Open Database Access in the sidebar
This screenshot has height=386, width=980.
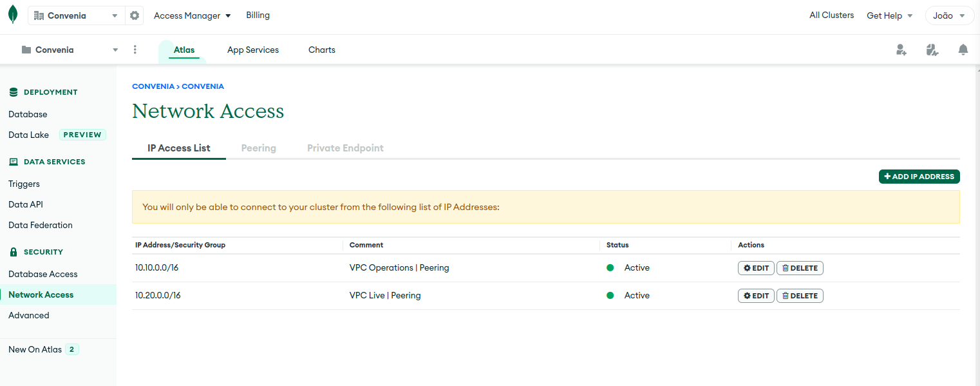[x=42, y=274]
